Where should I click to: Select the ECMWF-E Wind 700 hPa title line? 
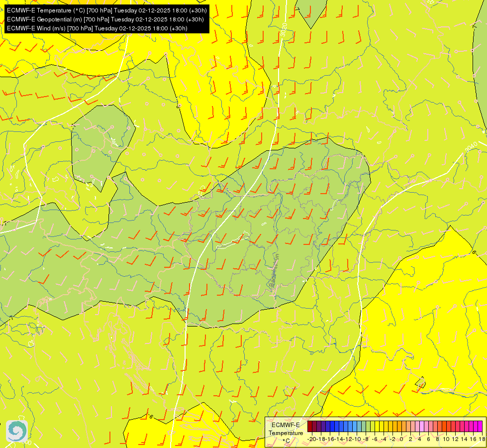[97, 28]
